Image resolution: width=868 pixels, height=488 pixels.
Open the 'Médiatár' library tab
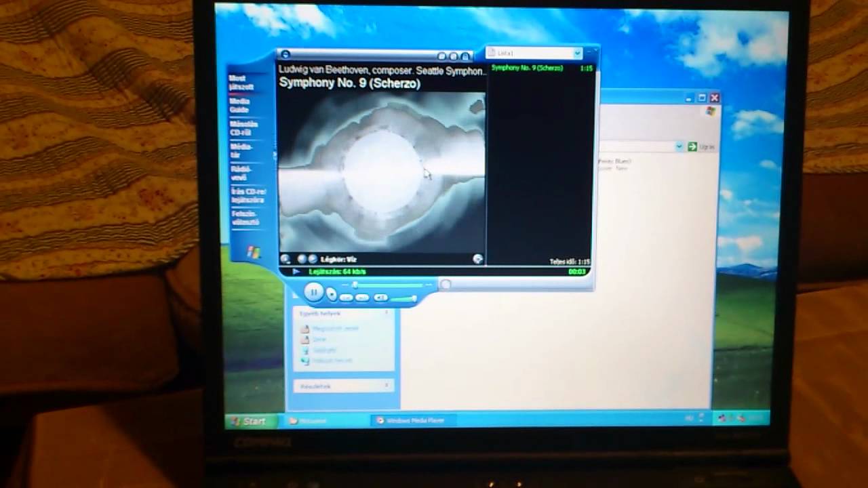coord(241,150)
